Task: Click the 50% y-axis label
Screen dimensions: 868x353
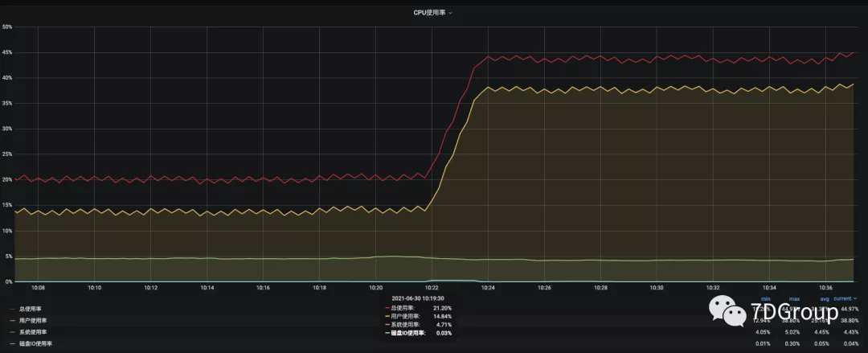Action: pyautogui.click(x=6, y=27)
